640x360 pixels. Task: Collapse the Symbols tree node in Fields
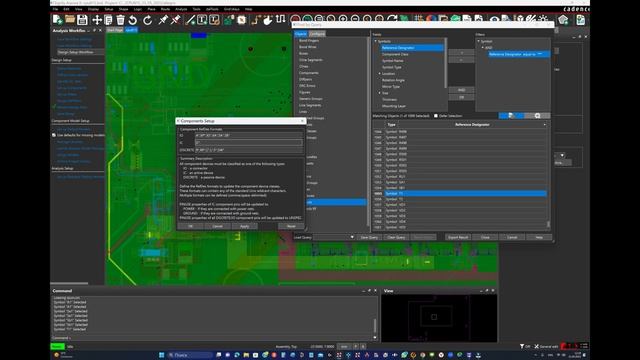(x=376, y=41)
